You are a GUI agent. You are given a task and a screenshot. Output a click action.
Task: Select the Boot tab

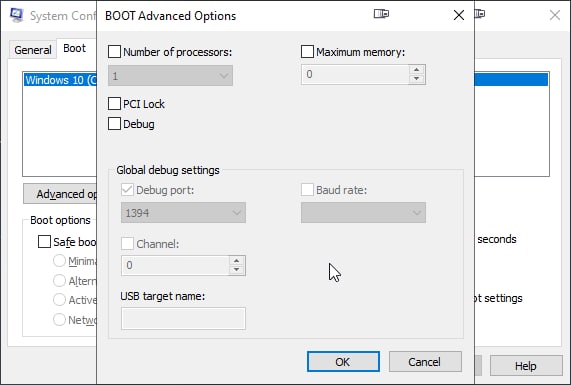(x=75, y=48)
